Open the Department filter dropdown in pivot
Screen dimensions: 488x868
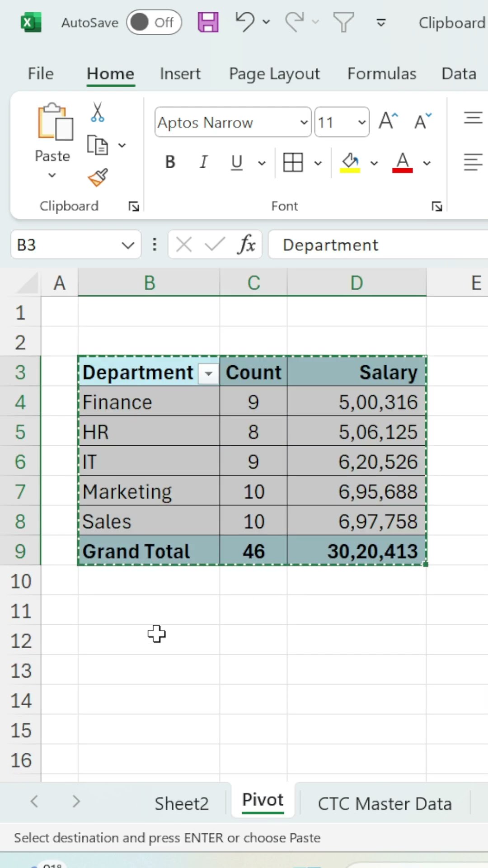[208, 373]
